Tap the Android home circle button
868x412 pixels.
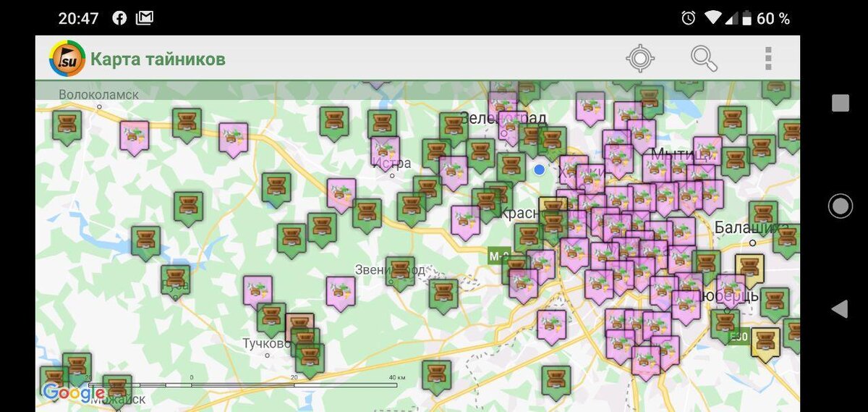841,206
